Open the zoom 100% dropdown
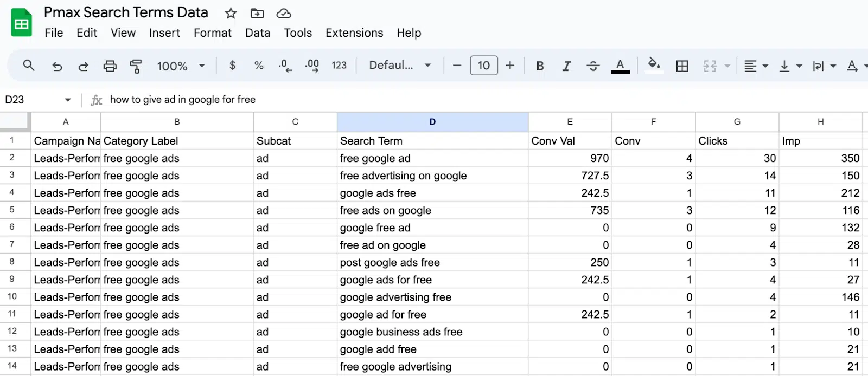 [x=181, y=66]
